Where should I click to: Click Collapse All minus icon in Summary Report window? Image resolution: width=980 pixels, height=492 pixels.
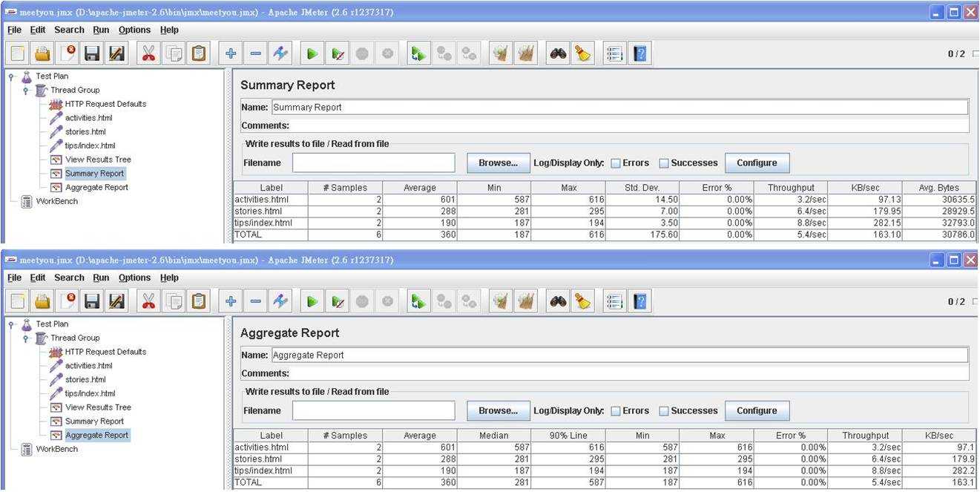pyautogui.click(x=256, y=53)
